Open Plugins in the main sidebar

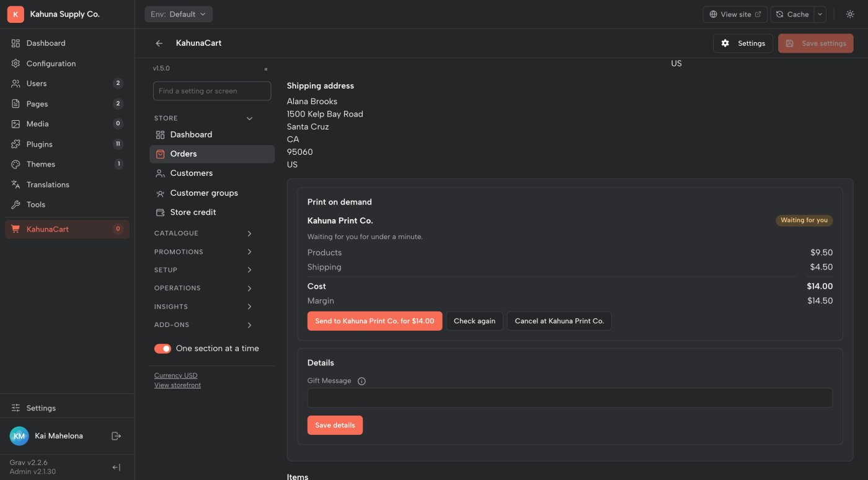pyautogui.click(x=67, y=144)
